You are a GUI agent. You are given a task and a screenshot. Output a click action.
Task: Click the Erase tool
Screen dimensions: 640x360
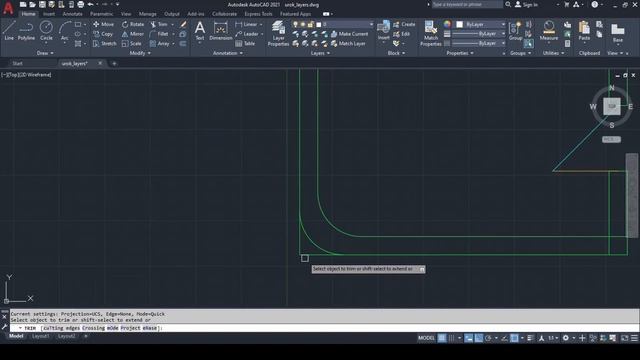[x=183, y=24]
